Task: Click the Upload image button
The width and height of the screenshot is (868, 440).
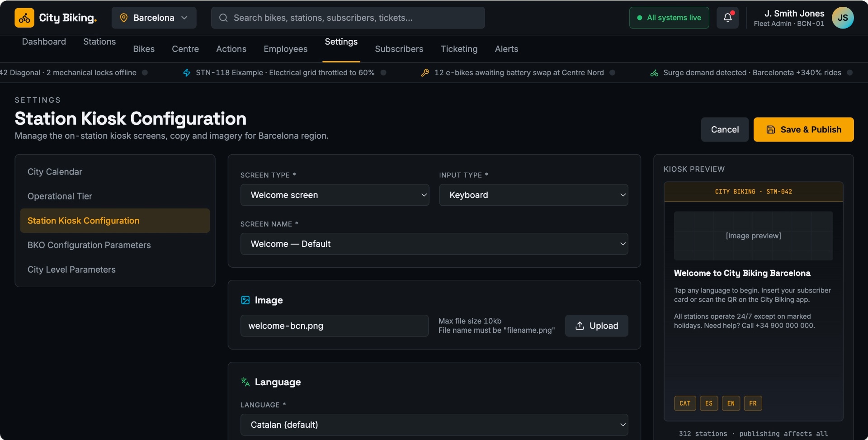Action: [596, 326]
